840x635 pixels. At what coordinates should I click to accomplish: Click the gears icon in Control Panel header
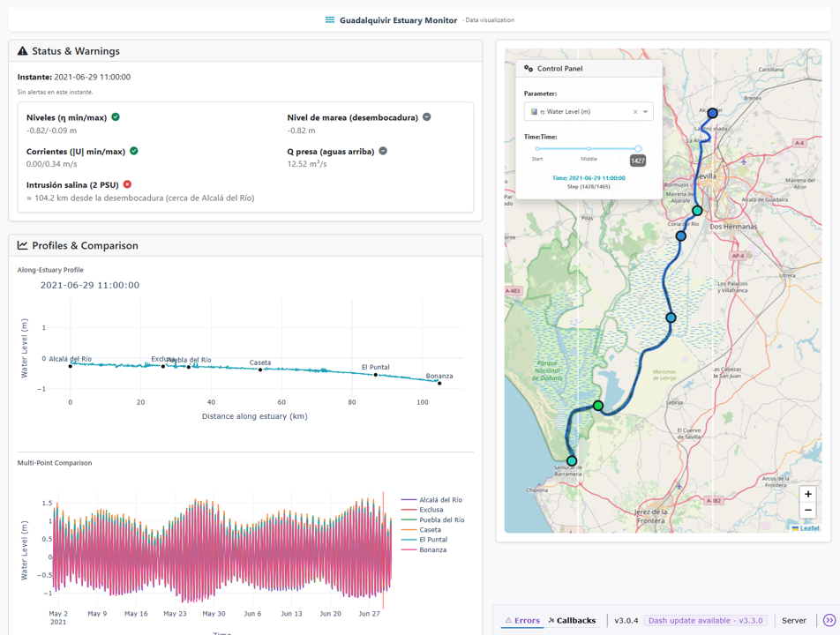529,69
